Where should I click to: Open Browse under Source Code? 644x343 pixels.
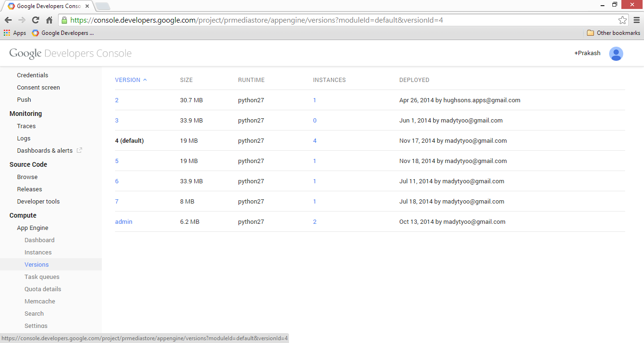[27, 177]
